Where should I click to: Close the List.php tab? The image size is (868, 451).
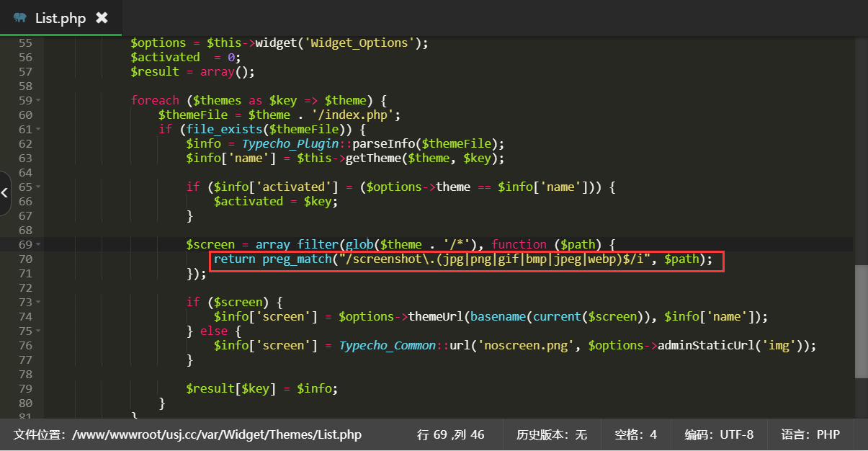[x=102, y=18]
